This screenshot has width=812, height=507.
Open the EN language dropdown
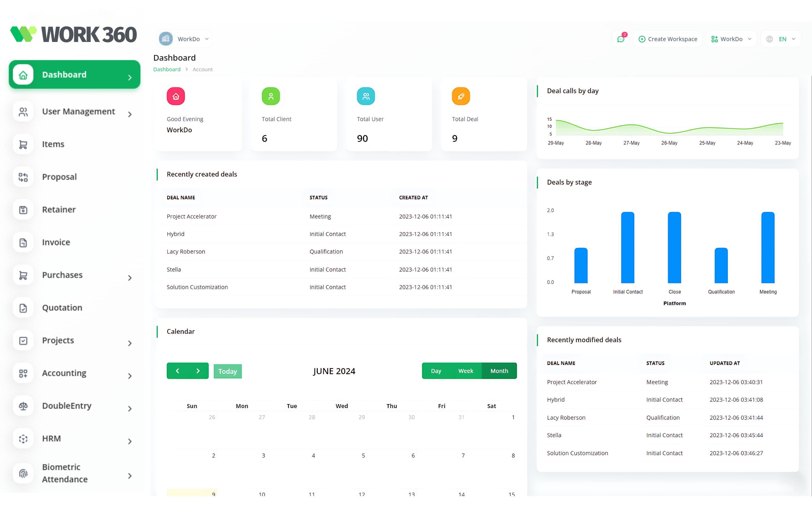[782, 39]
